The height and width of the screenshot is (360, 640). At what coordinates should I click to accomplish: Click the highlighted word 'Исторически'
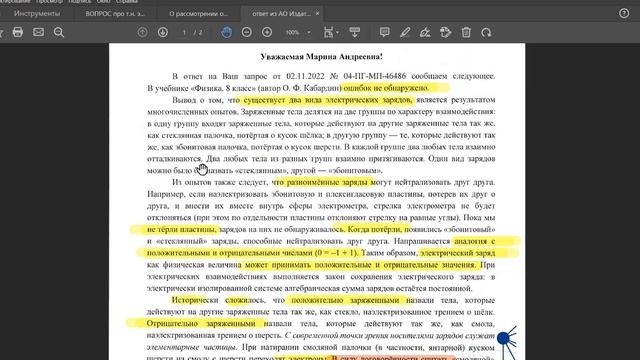(195, 300)
